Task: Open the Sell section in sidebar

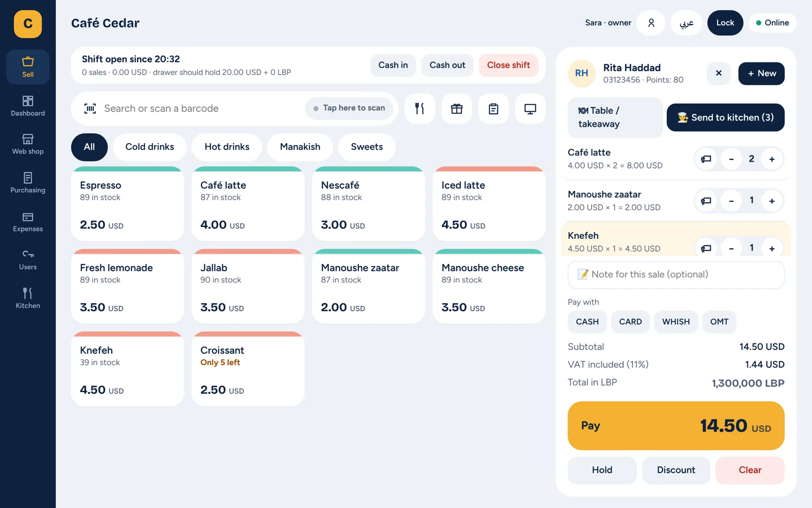Action: click(28, 67)
